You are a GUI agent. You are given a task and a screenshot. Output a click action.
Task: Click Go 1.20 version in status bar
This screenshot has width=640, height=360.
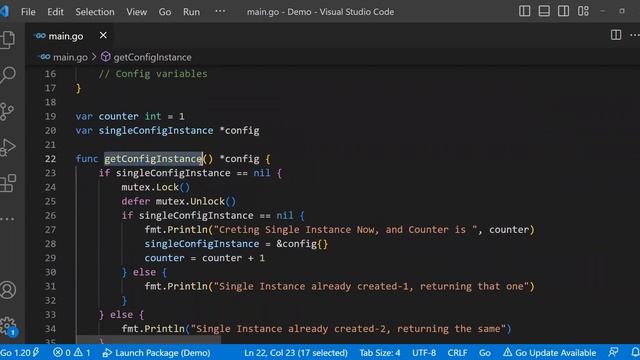coord(19,353)
